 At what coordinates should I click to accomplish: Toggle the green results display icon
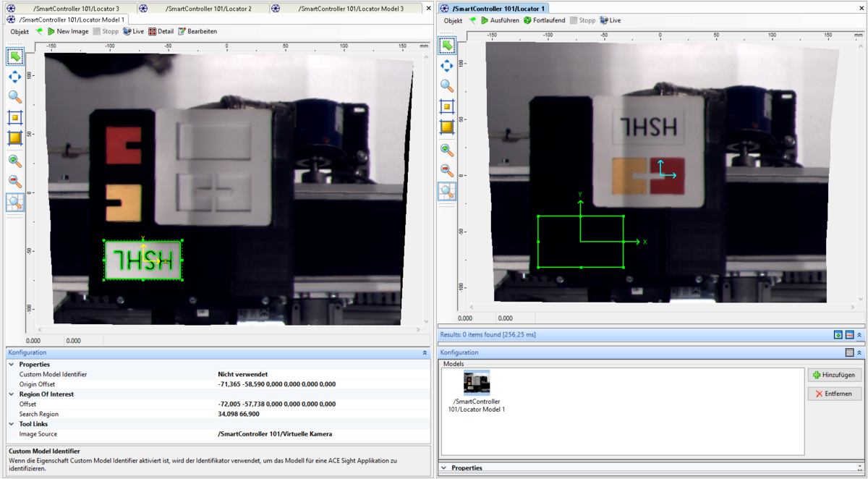838,335
